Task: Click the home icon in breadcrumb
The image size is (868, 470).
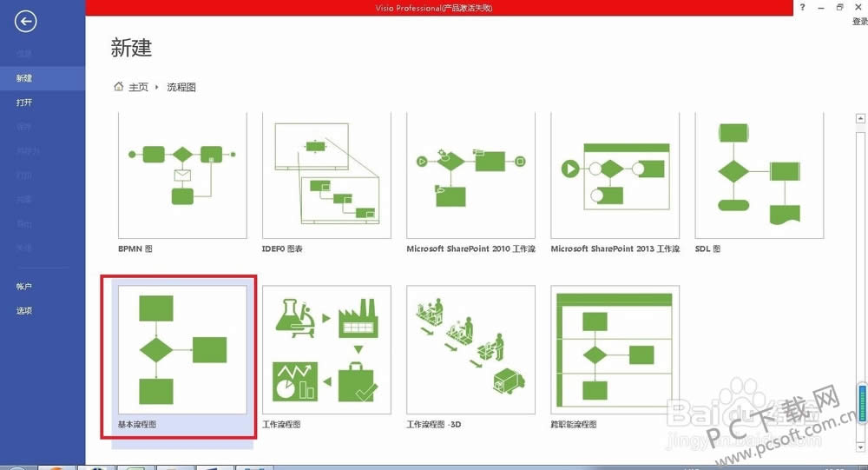Action: [119, 87]
